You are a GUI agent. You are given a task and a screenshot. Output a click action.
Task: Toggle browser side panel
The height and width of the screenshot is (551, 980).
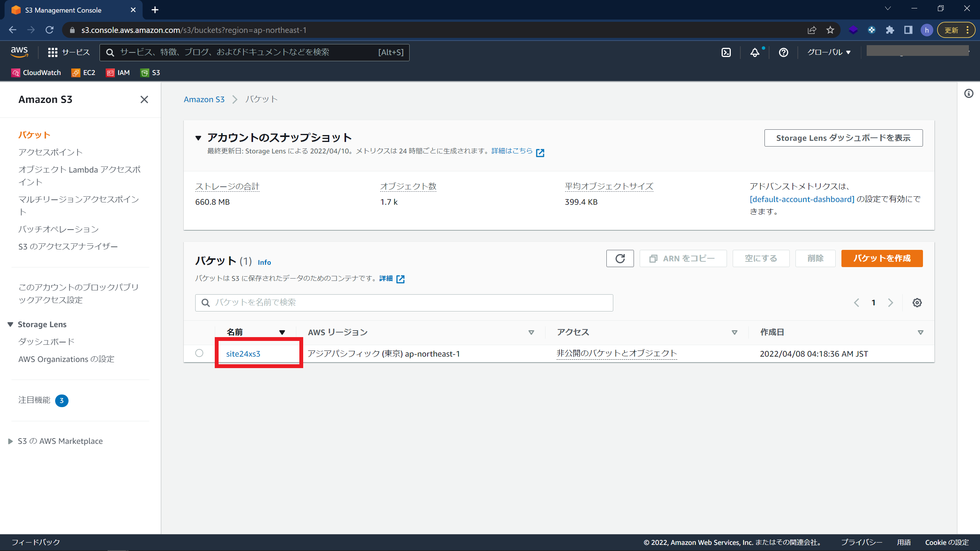pos(908,30)
